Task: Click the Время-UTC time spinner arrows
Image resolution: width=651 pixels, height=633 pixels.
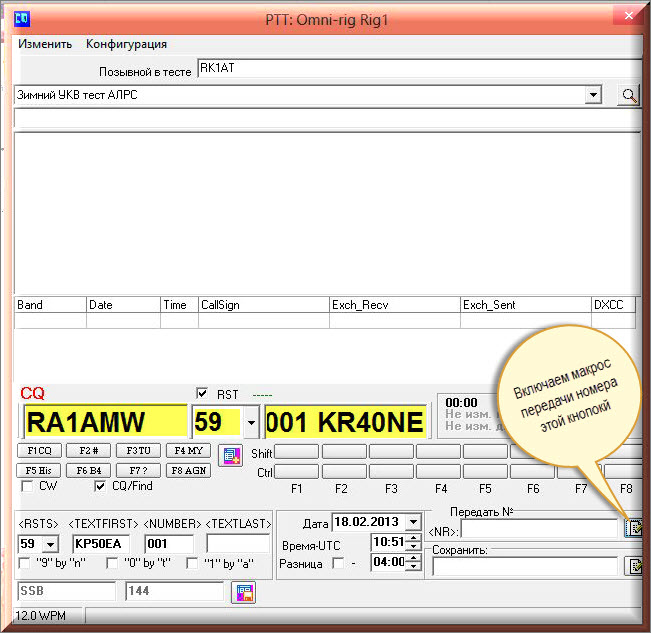Action: (x=413, y=542)
